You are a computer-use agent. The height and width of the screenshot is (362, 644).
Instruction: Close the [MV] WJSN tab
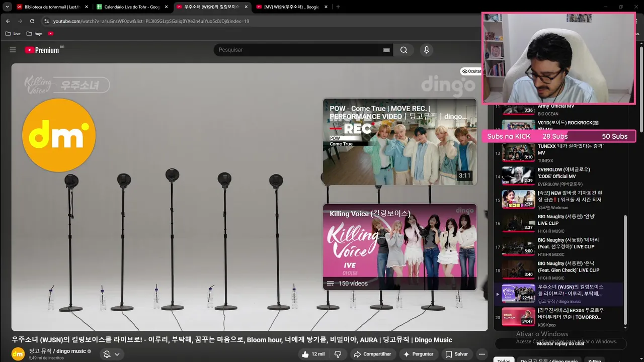326,7
